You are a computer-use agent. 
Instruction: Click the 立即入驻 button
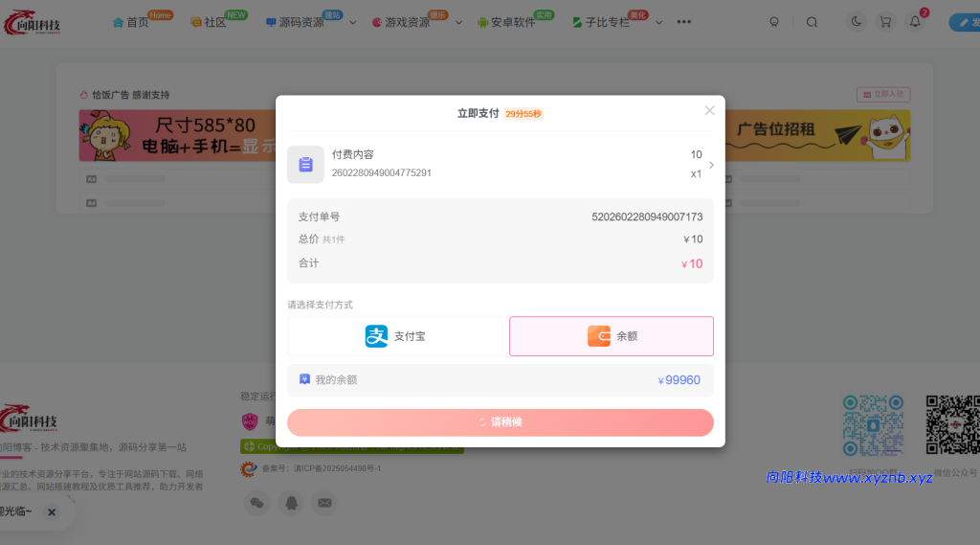point(883,95)
